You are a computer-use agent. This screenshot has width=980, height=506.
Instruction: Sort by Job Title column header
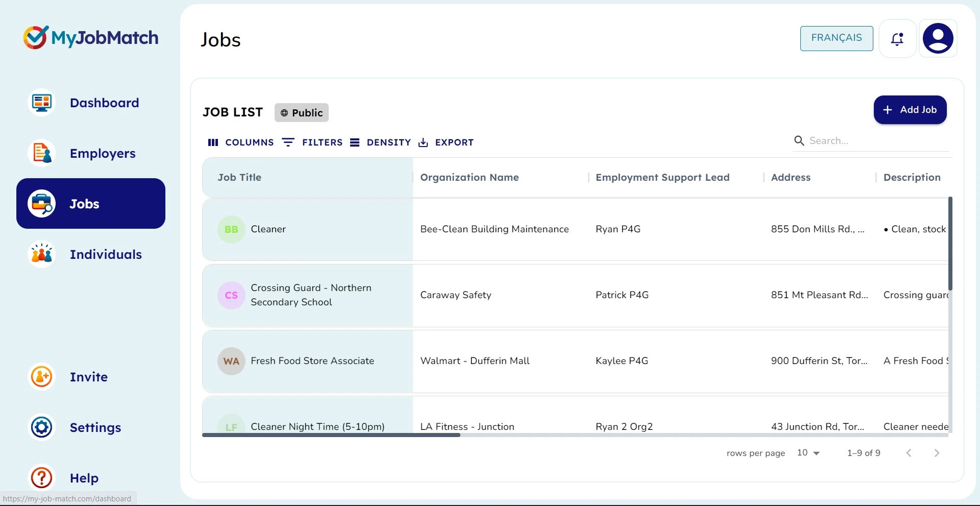239,177
